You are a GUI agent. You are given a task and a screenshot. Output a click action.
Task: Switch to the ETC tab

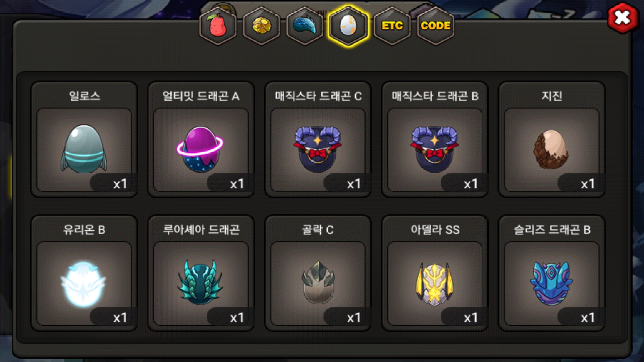click(x=392, y=26)
